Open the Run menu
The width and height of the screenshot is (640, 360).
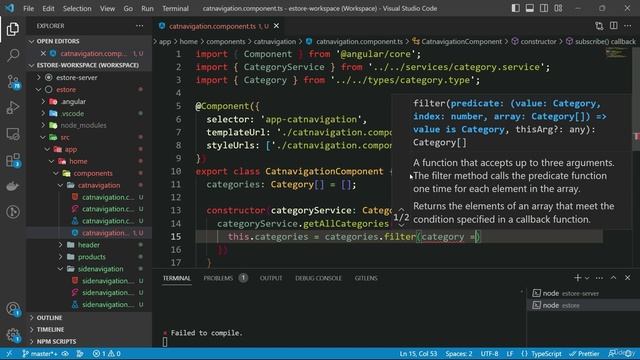pyautogui.click(x=147, y=8)
